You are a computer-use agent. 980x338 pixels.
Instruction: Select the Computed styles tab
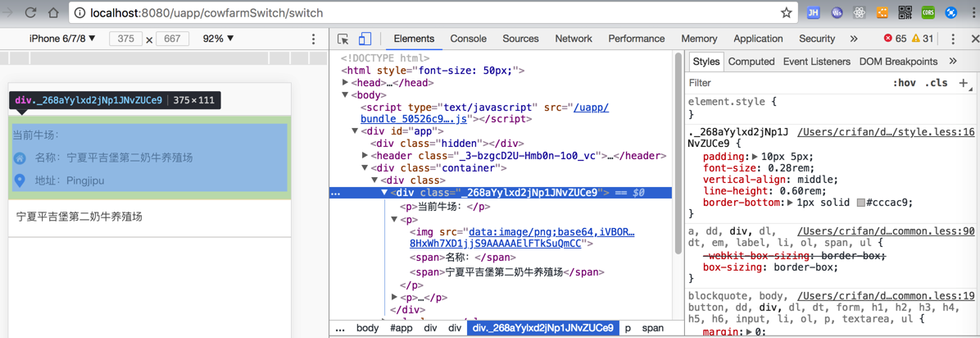pyautogui.click(x=751, y=62)
